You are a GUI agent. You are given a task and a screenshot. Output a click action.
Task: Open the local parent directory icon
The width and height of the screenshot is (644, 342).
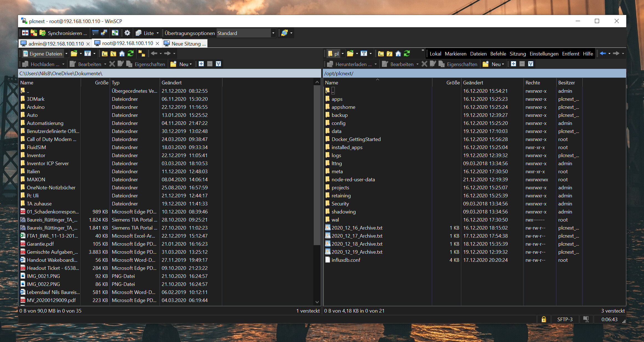coord(105,54)
